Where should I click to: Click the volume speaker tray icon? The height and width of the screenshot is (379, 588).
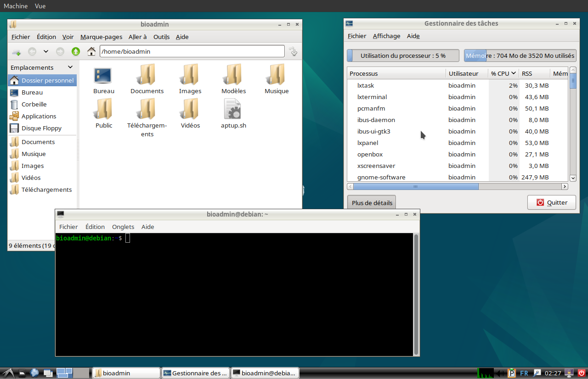pos(501,373)
